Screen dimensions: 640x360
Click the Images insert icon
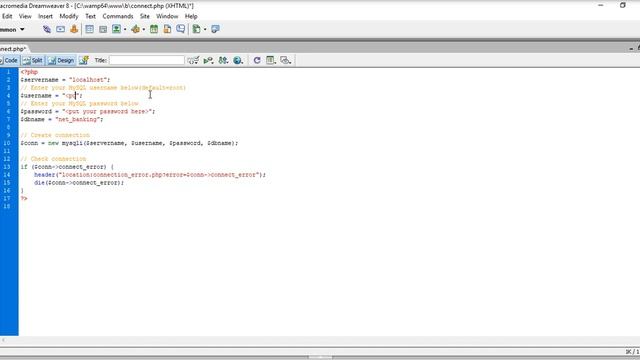tap(116, 29)
